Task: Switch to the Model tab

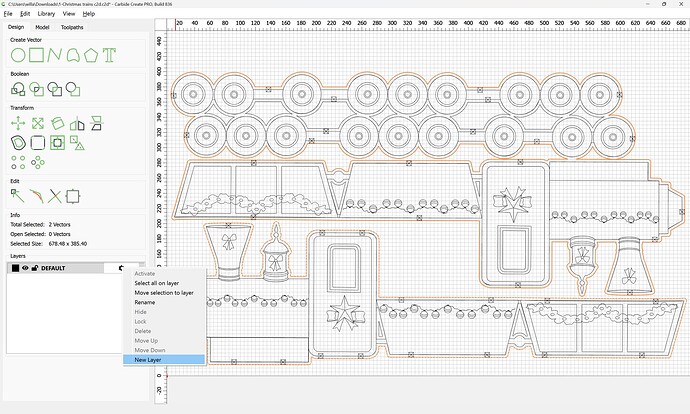Action: tap(42, 27)
